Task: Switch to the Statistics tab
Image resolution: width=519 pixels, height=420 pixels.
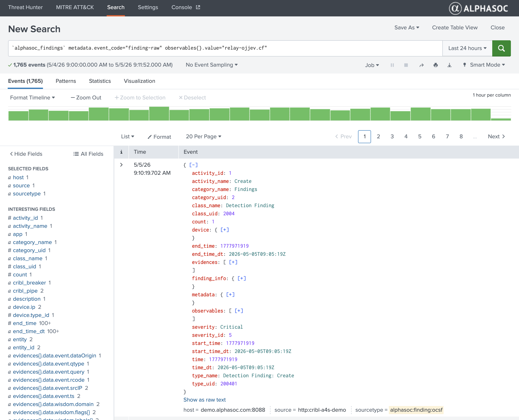Action: click(100, 81)
